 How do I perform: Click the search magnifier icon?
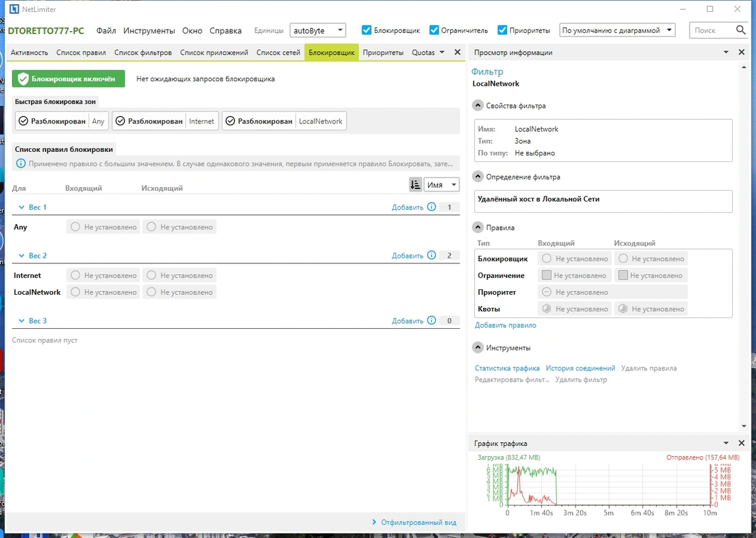pos(740,30)
